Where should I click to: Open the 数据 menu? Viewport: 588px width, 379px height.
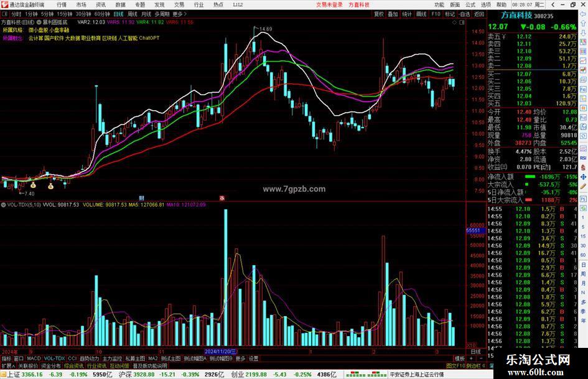(120, 4)
